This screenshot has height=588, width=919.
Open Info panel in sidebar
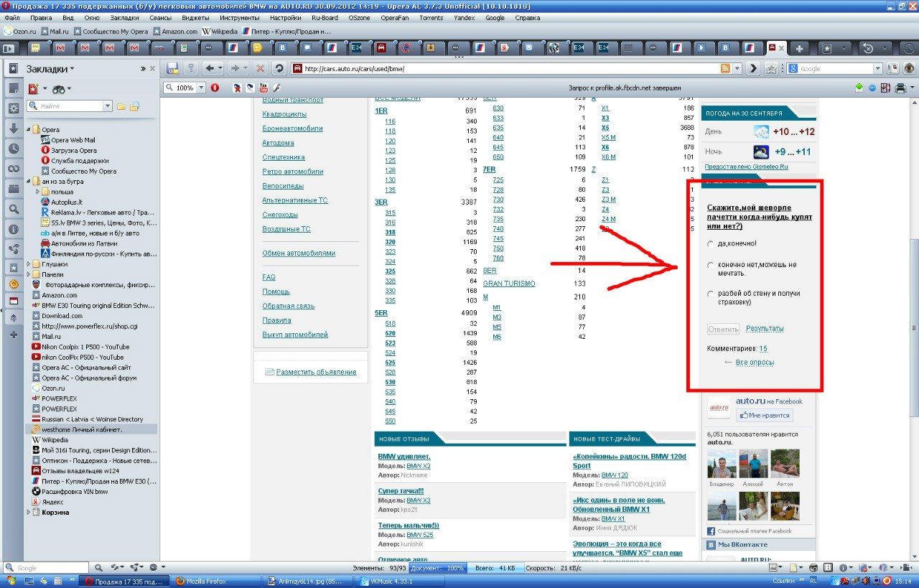point(14,229)
